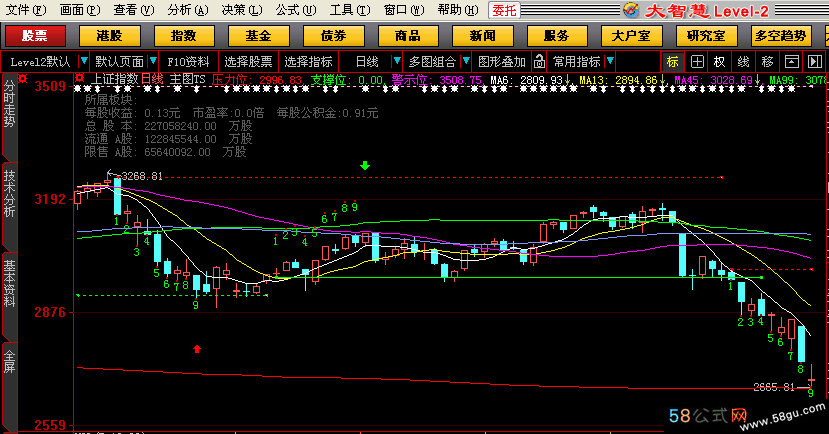Screen dimensions: 829x434
Task: Click the 多空趋势 button
Action: click(x=782, y=36)
